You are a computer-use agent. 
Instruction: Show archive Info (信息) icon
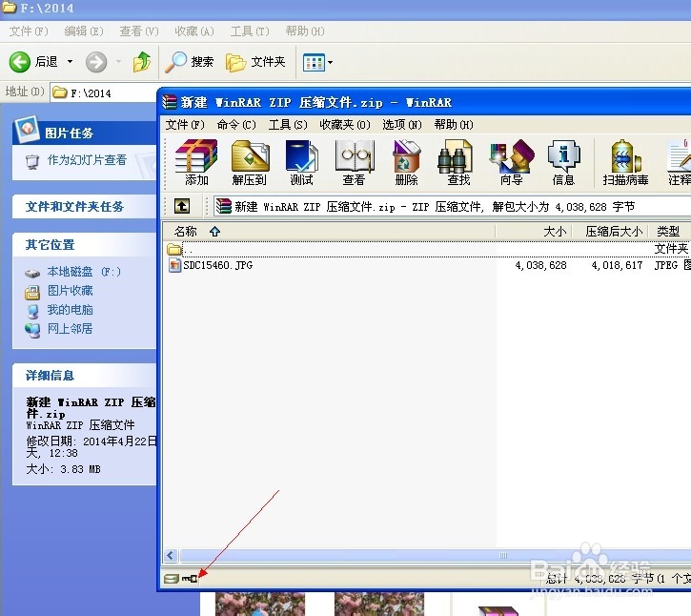tap(563, 162)
